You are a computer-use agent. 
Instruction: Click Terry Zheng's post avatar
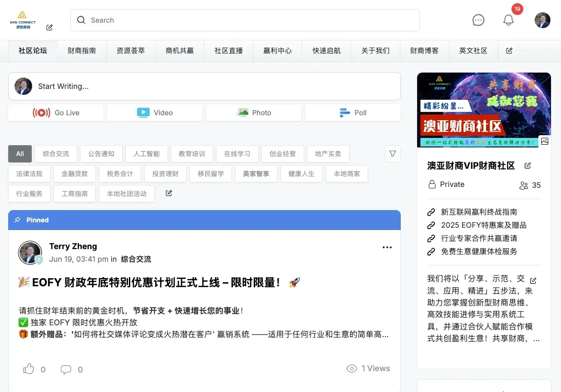(30, 253)
